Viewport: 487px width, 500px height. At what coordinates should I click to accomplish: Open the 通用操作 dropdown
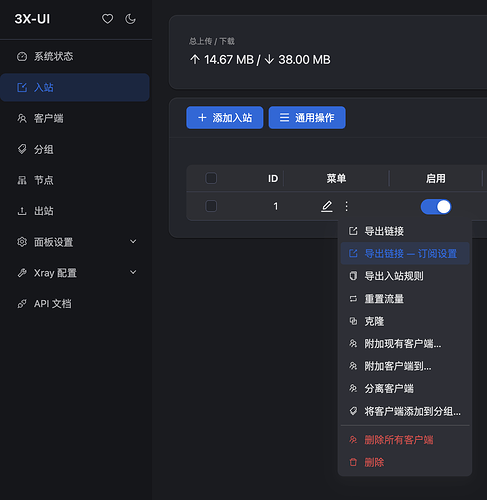(307, 117)
